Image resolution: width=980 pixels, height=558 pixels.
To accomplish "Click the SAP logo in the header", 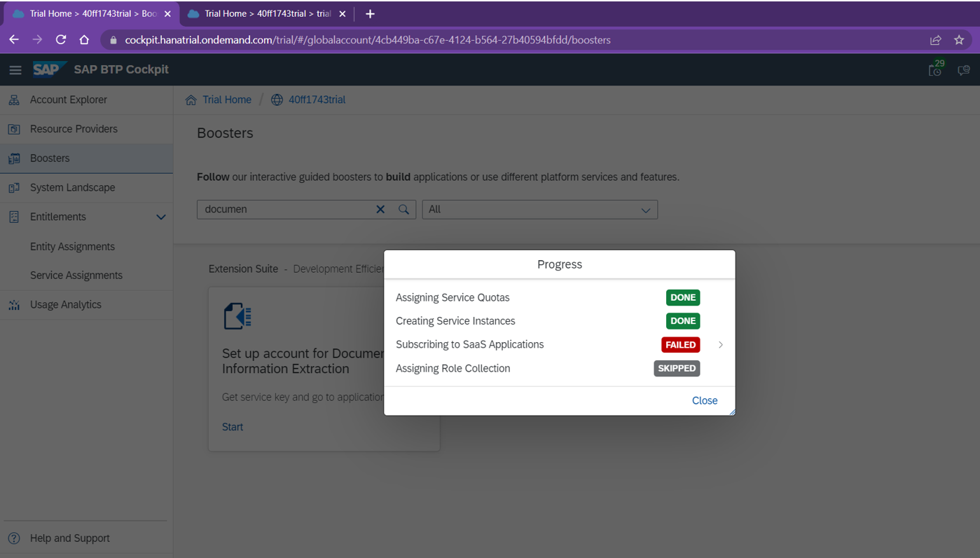I will 48,69.
